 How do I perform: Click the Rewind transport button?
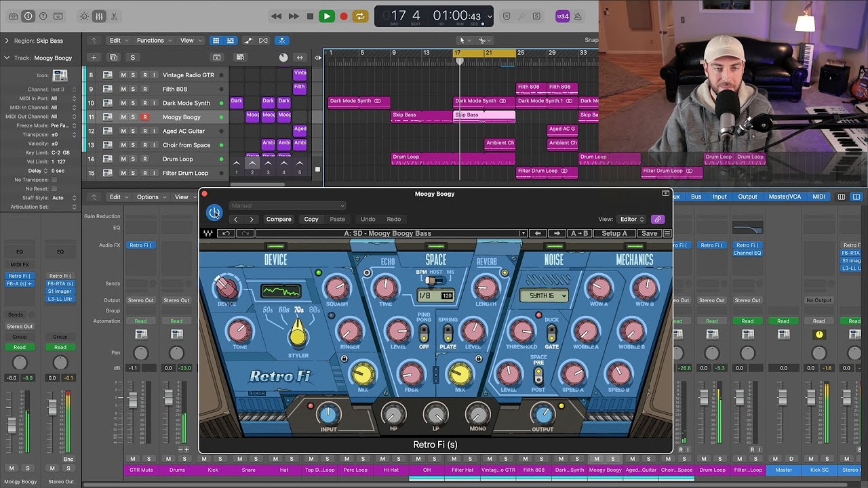(x=276, y=16)
